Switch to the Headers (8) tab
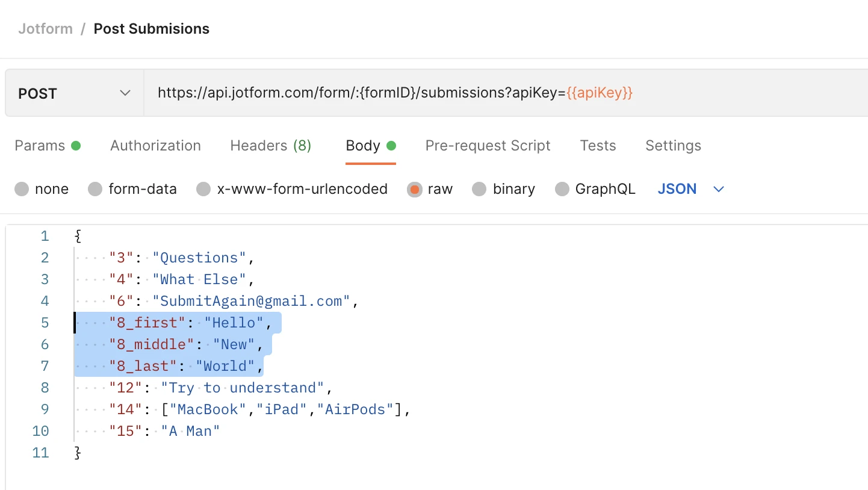Image resolution: width=868 pixels, height=490 pixels. (x=270, y=145)
